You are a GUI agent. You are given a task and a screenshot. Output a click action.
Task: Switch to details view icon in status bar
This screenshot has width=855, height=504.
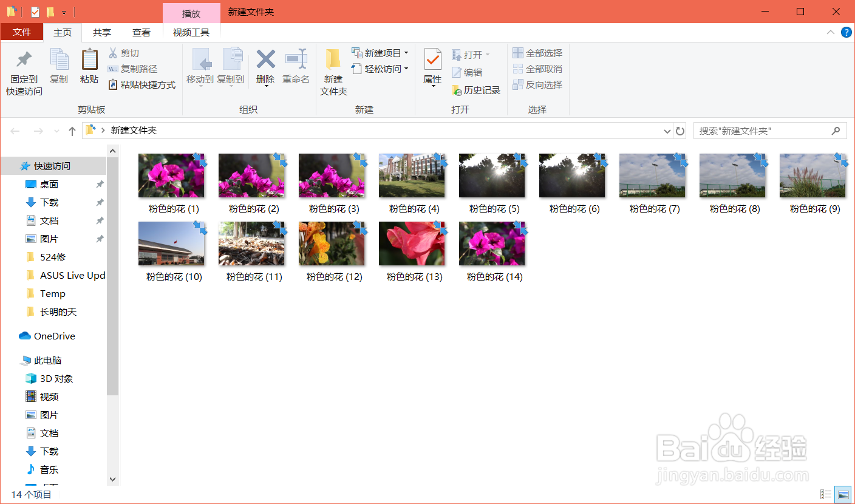click(x=826, y=495)
